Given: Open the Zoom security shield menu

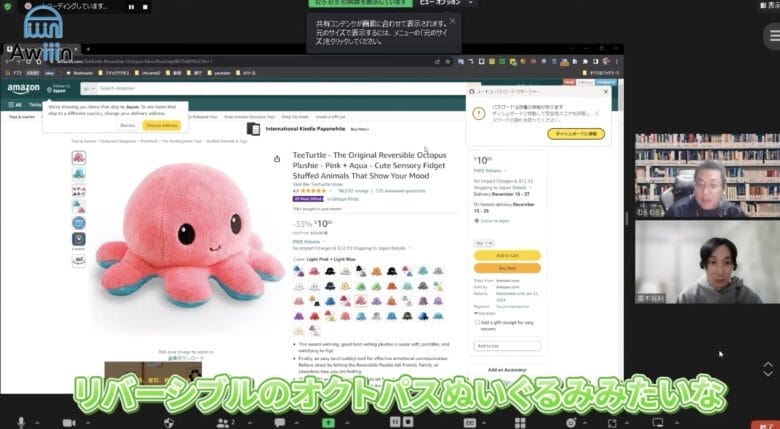Looking at the screenshot, I should (169, 423).
